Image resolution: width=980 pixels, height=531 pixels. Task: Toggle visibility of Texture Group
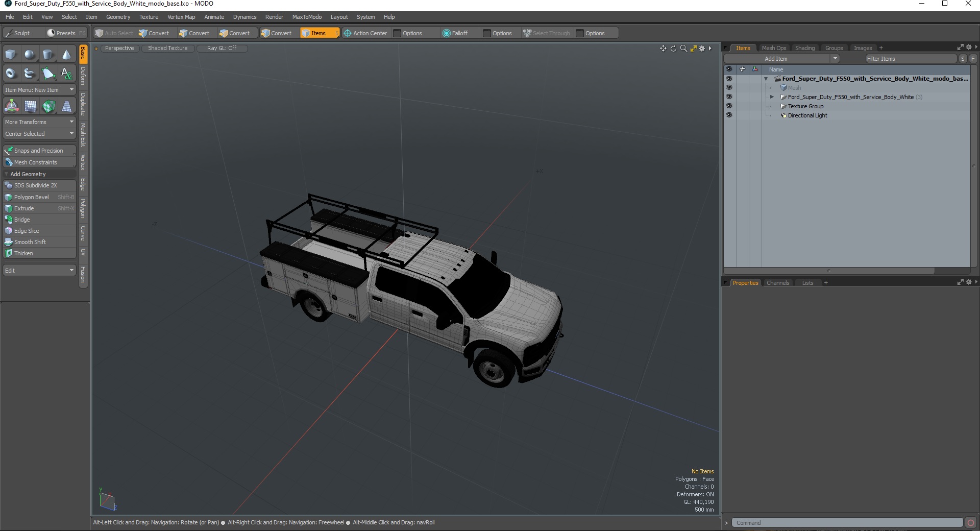(x=729, y=106)
